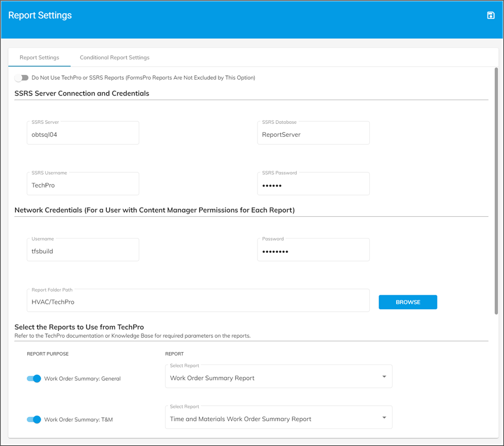Open Time and Materials Work Order Summary dropdown
Viewport: 504px width, 446px height.
pyautogui.click(x=279, y=418)
